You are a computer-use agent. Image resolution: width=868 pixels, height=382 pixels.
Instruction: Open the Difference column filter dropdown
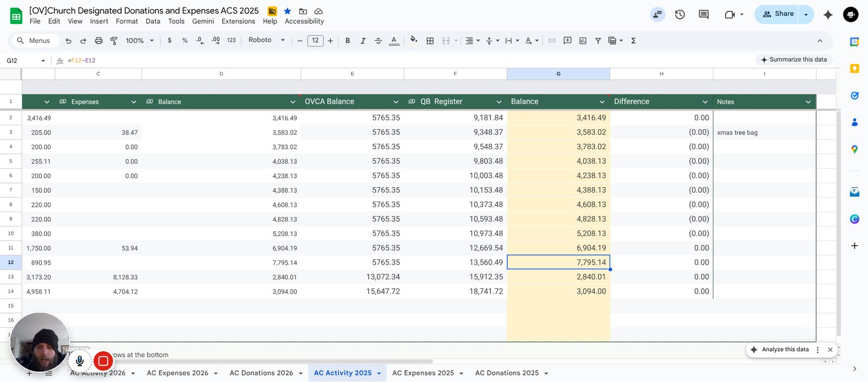(x=705, y=102)
